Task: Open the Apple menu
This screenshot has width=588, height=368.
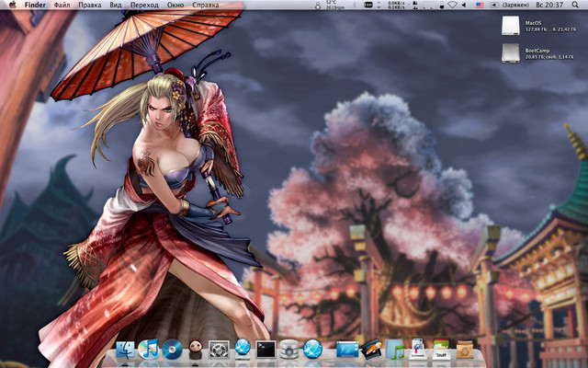Action: (x=12, y=6)
